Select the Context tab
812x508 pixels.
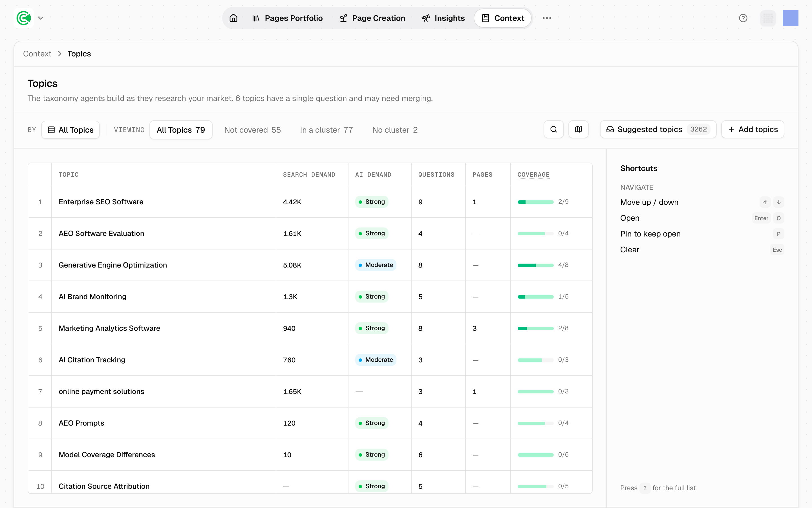point(503,18)
